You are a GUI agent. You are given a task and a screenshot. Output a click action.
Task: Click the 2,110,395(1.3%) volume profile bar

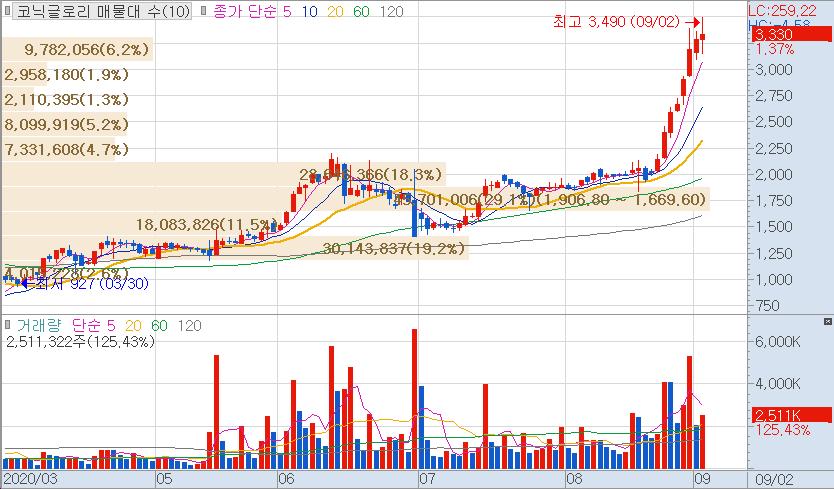click(x=66, y=100)
